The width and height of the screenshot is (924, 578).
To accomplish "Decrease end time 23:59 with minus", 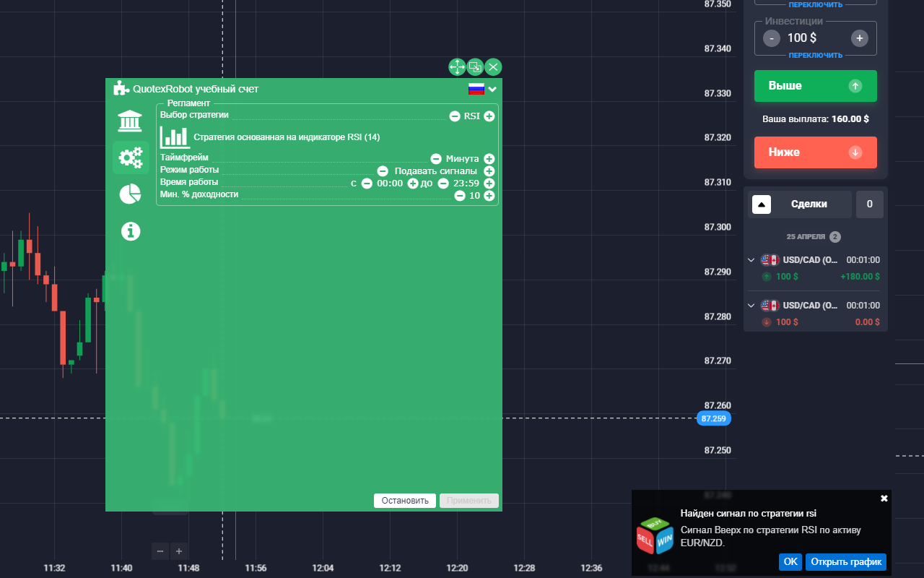I will coord(443,184).
